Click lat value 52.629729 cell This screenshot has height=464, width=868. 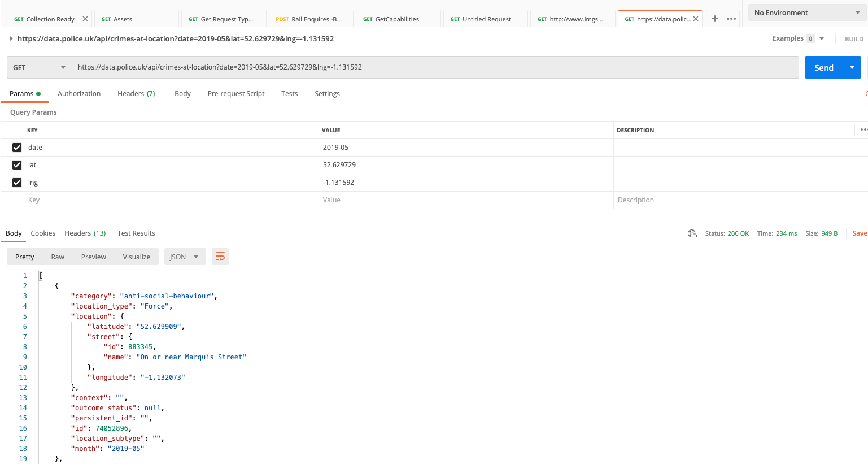[x=466, y=165]
